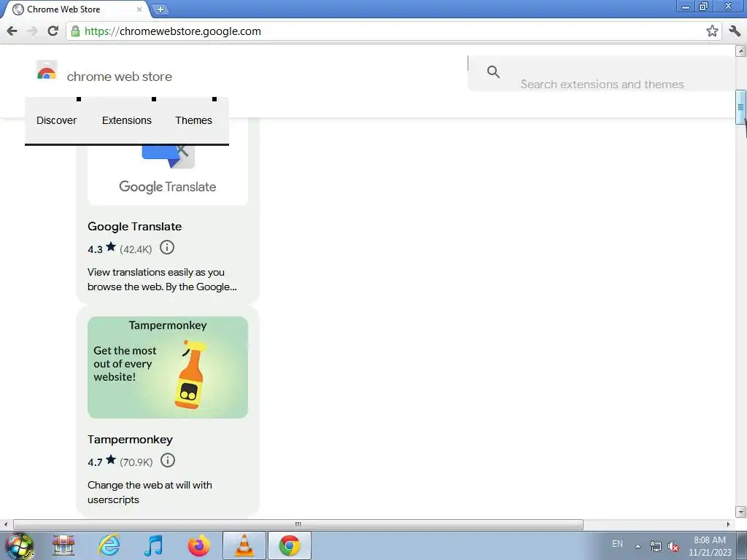Click the browser forward arrow

pyautogui.click(x=32, y=31)
